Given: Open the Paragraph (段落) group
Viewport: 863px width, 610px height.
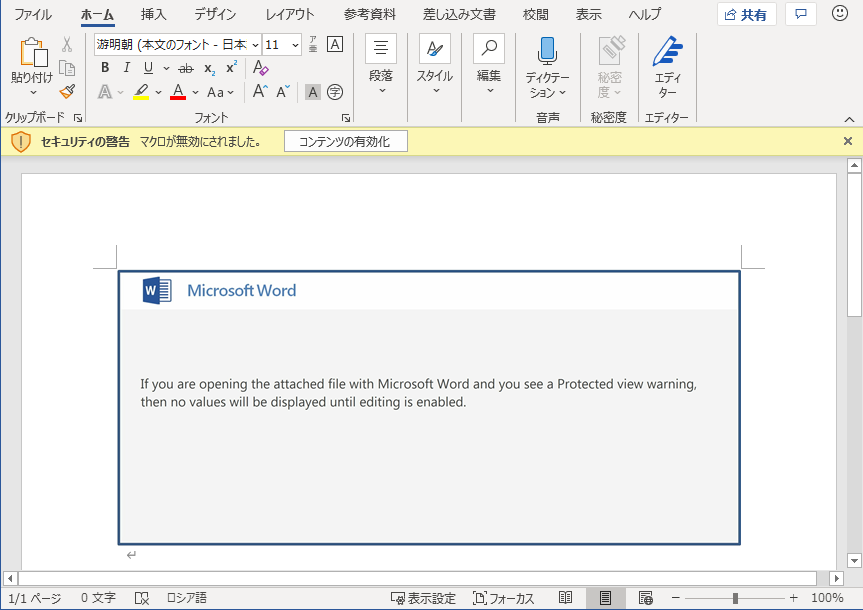Looking at the screenshot, I should tap(381, 66).
